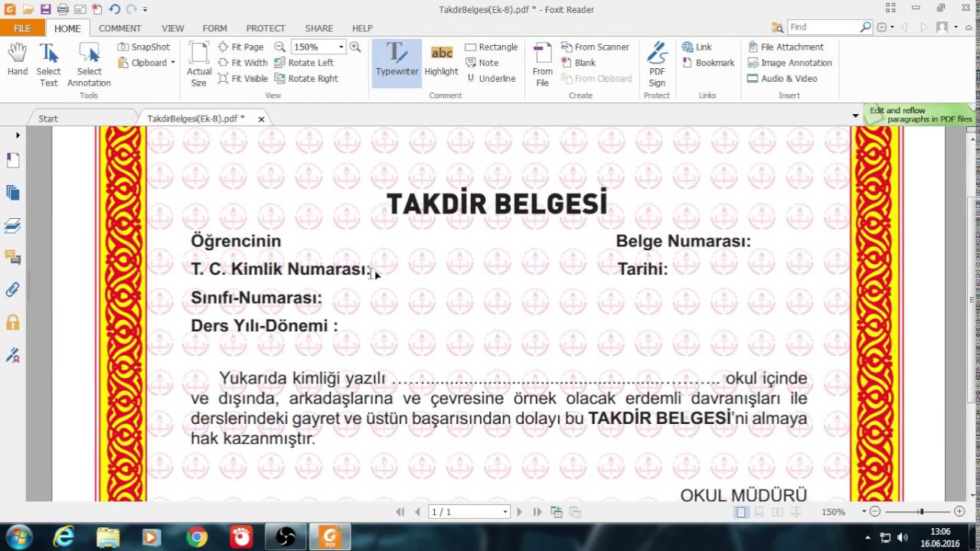
Task: Open the Attachments paperclip panel
Action: [x=12, y=289]
